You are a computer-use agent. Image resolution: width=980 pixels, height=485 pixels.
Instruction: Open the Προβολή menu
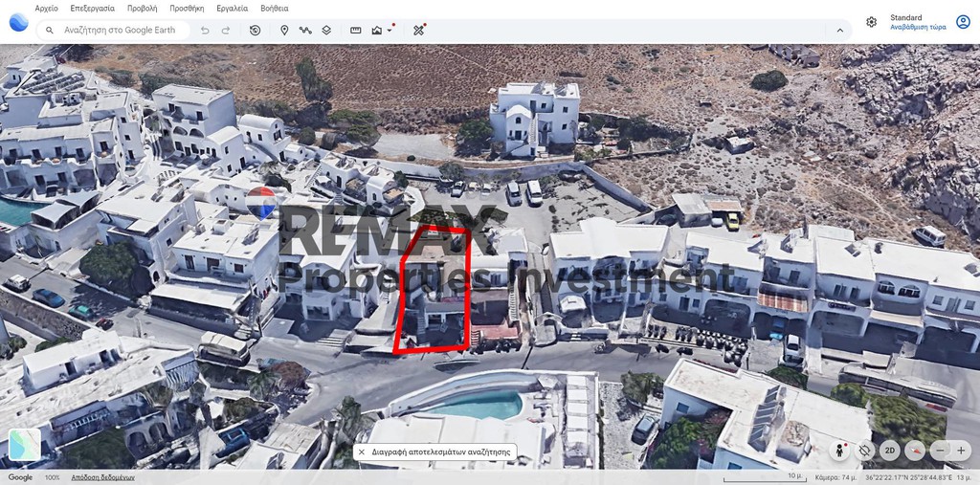tap(142, 9)
